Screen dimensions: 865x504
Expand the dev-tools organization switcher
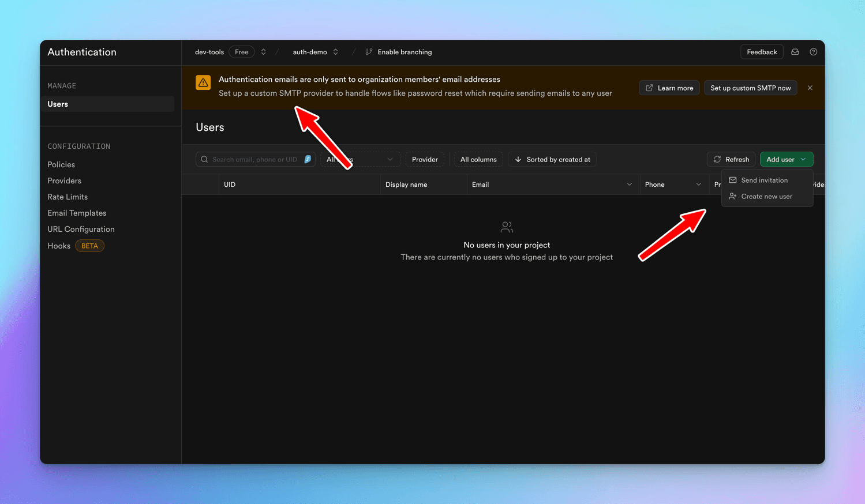click(x=263, y=52)
